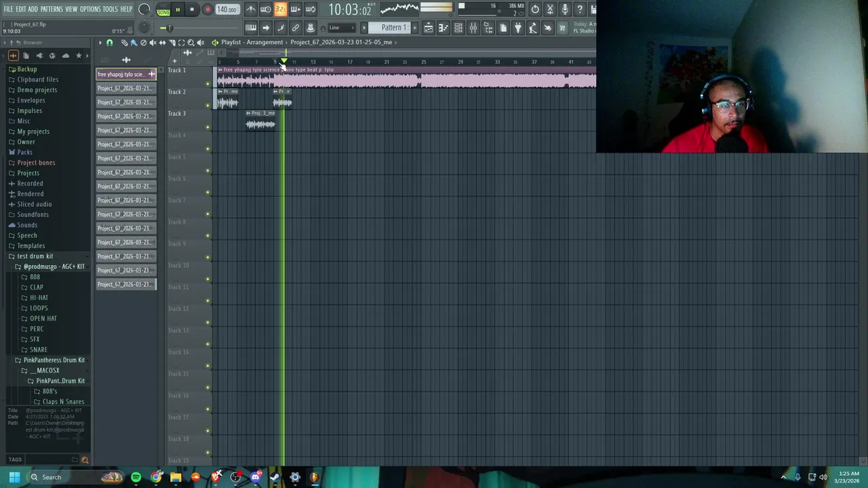This screenshot has height=488, width=868.
Task: Pause playback in transport bar
Action: pos(178,9)
